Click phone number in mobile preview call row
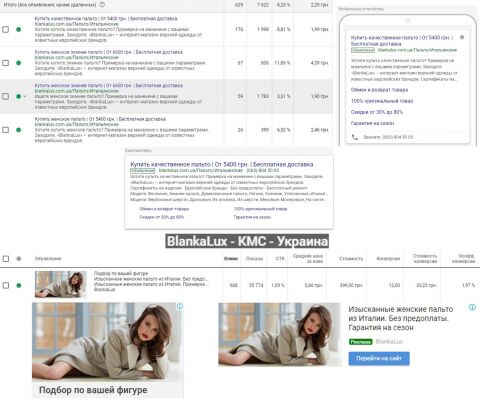This screenshot has height=400, width=480. [397, 137]
